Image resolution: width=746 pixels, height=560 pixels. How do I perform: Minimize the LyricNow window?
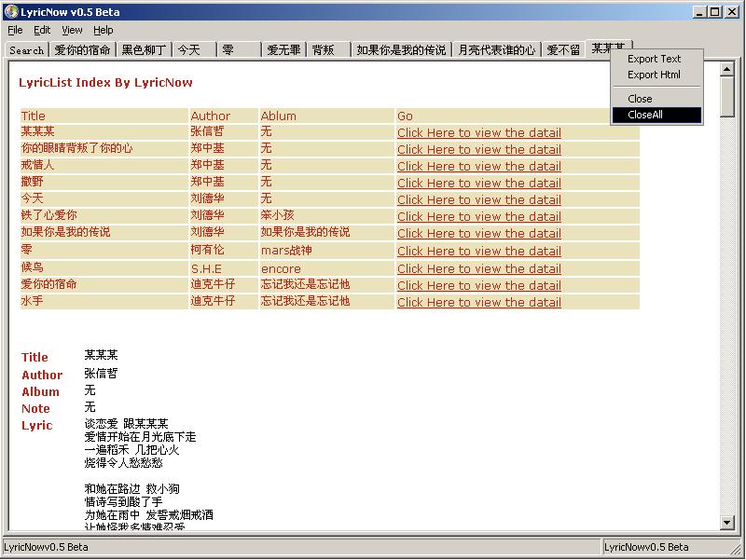click(699, 12)
